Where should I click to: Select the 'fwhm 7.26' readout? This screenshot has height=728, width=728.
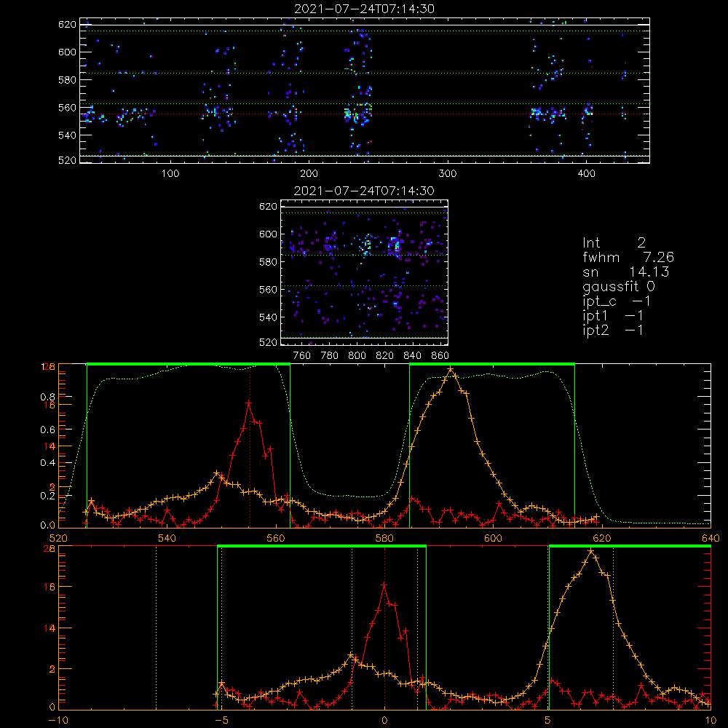[628, 257]
